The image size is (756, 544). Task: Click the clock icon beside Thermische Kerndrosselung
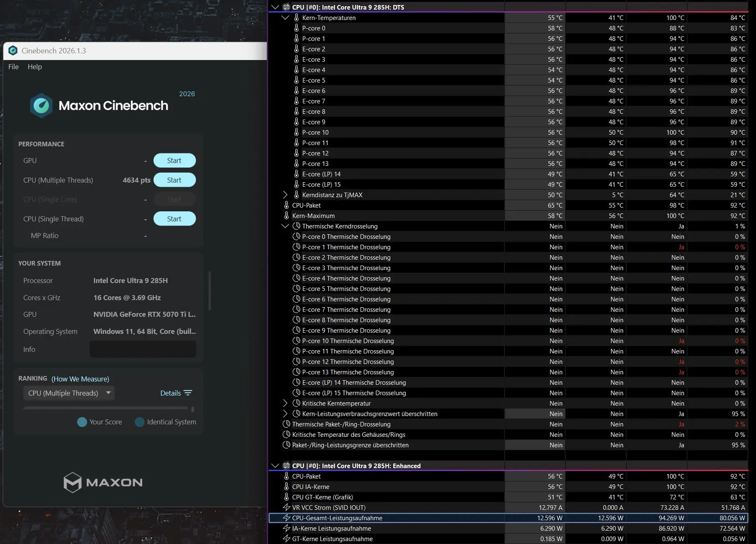coord(296,226)
